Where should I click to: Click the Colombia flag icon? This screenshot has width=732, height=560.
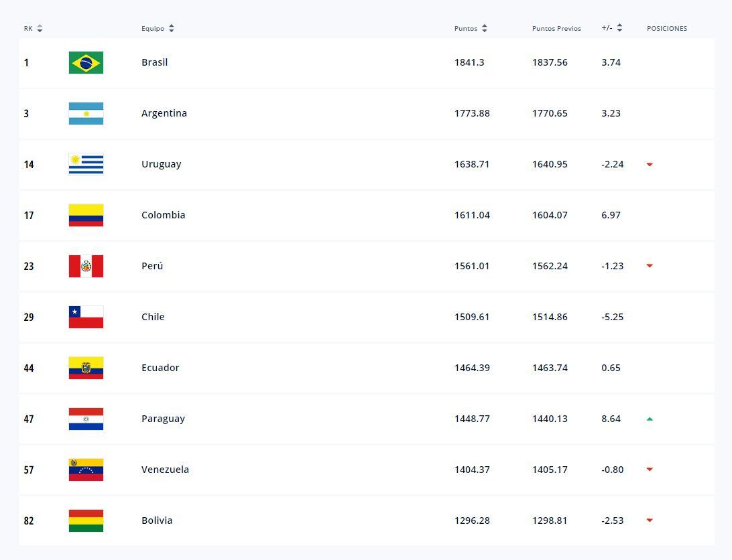[x=86, y=215]
